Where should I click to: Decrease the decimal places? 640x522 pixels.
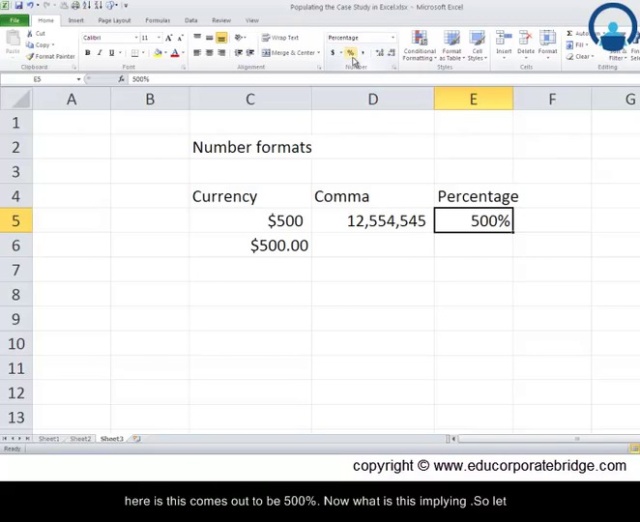[391, 53]
